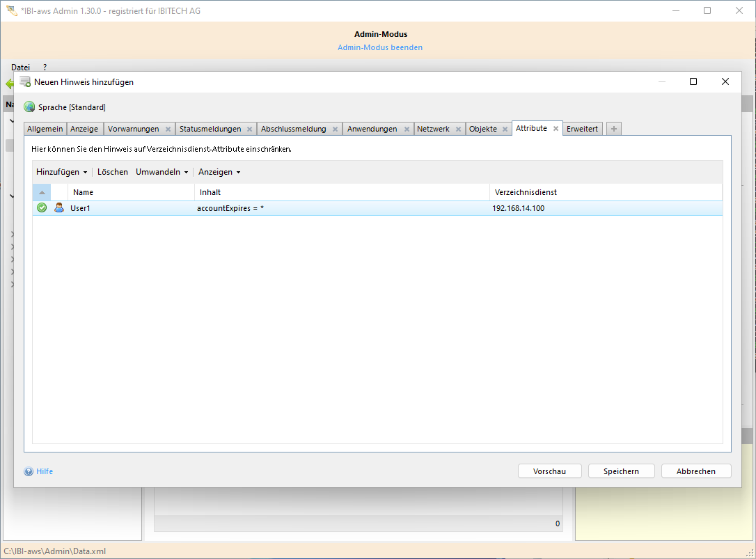Viewport: 756px width, 559px height.
Task: Click the globe icon next to Sprache [Standard]
Action: point(29,107)
